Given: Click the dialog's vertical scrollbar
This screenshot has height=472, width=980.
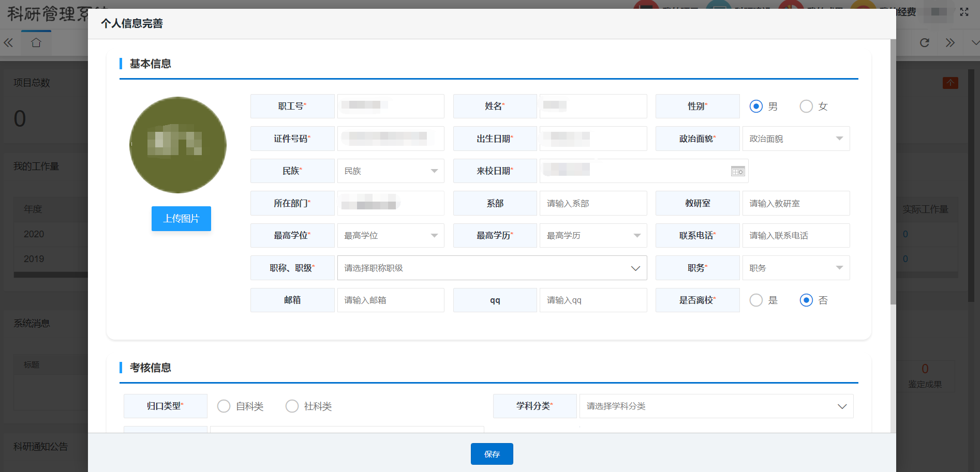Looking at the screenshot, I should click(893, 171).
